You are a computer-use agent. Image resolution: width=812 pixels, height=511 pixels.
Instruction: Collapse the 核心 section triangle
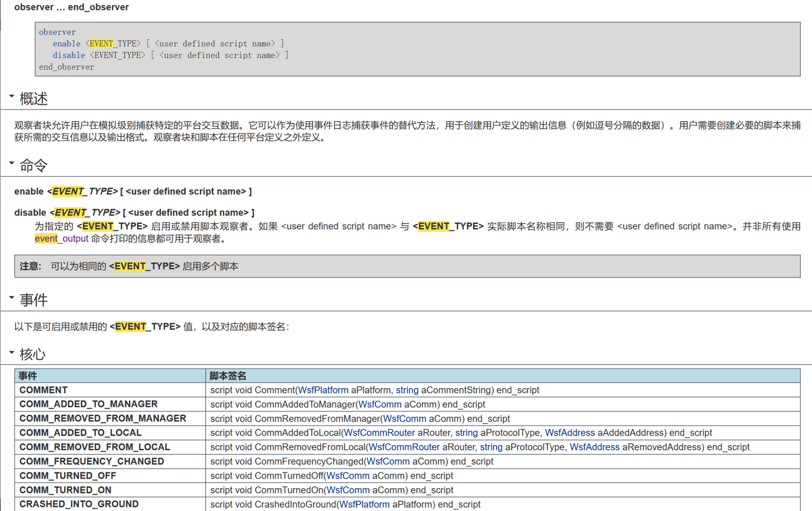coord(12,352)
